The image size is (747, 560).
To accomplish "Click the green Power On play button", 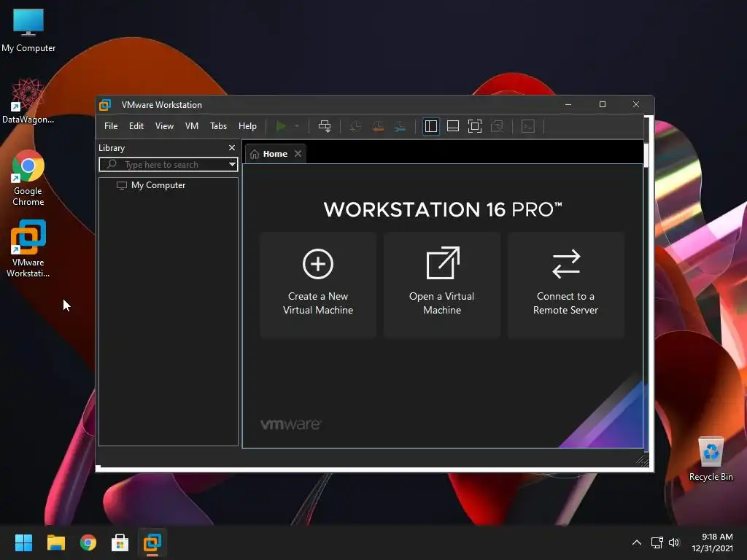I will click(281, 126).
